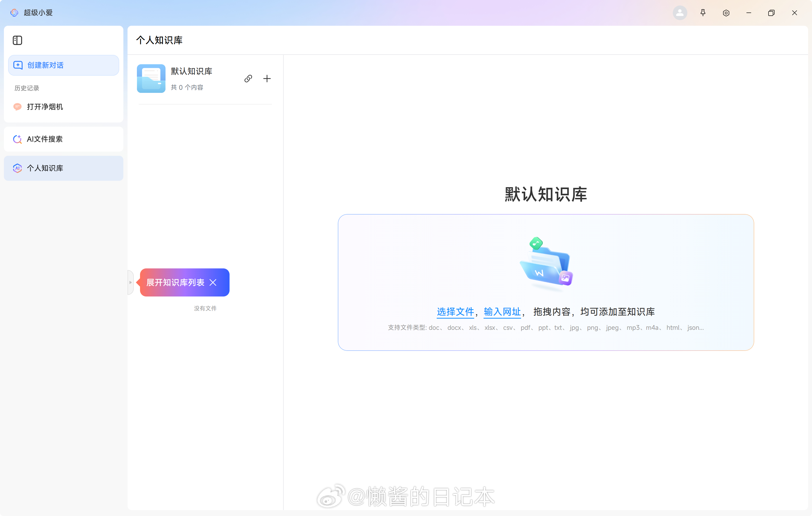Image resolution: width=812 pixels, height=516 pixels.
Task: Click the 创建新对话 button
Action: point(64,65)
